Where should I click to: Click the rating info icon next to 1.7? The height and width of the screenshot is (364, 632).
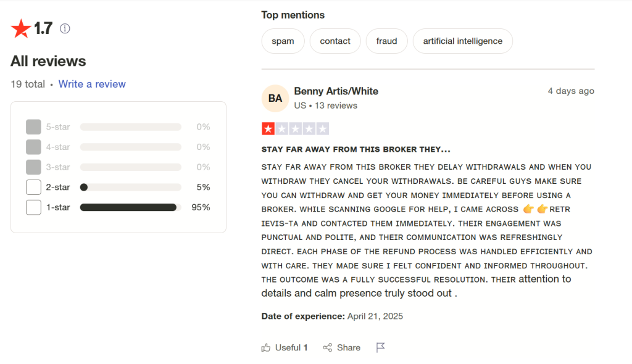click(x=65, y=28)
